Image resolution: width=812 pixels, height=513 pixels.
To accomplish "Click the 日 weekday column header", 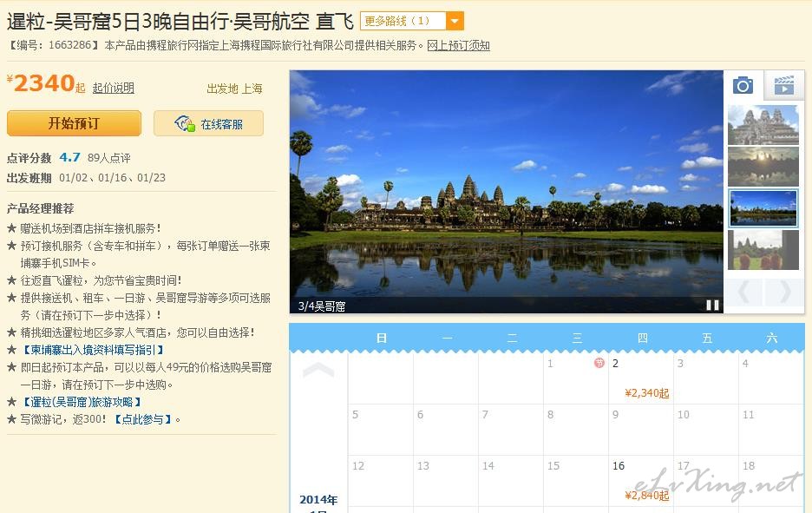I will click(382, 338).
